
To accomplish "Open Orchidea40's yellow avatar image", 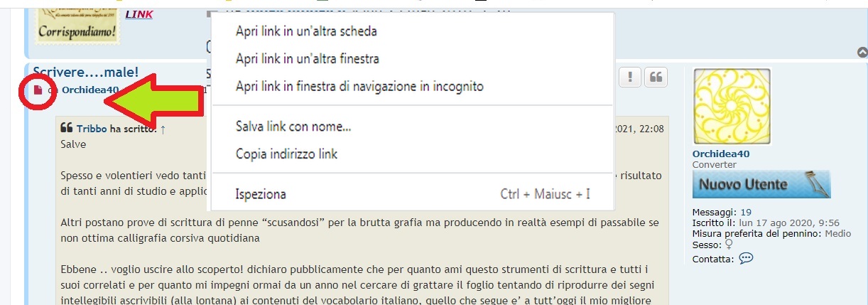I will [732, 107].
